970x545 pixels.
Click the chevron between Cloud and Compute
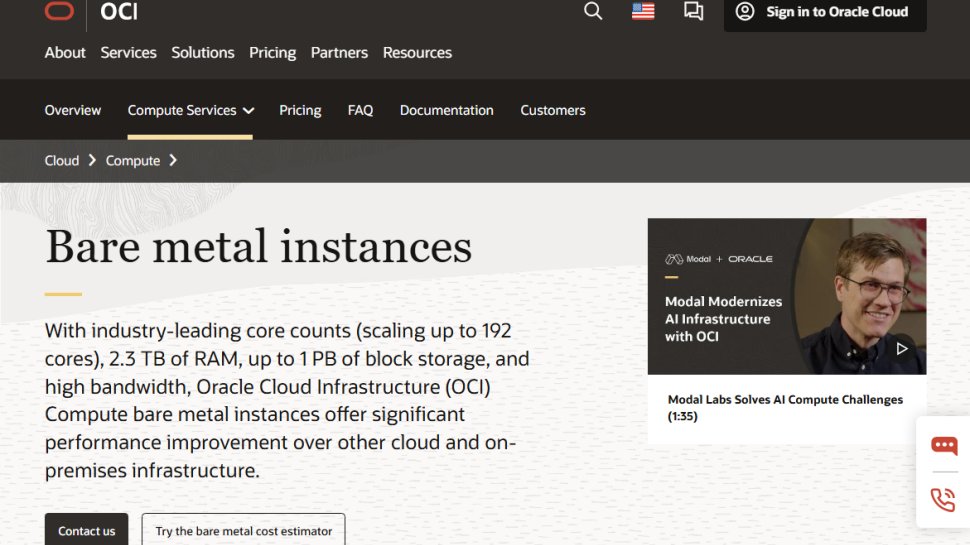92,161
